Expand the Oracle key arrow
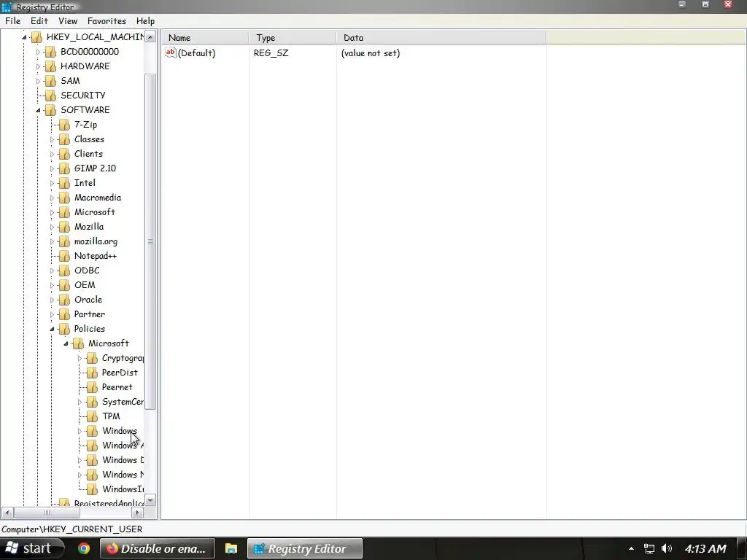747x560 pixels. (x=52, y=300)
